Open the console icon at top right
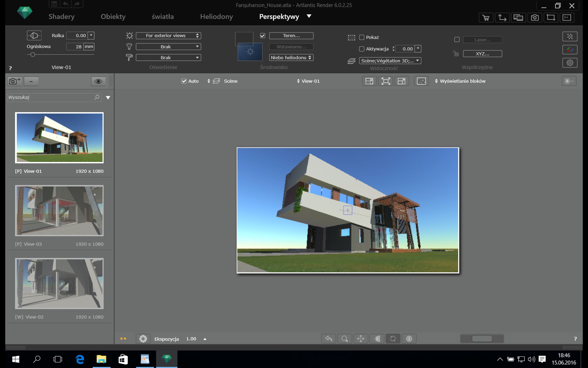588x368 pixels. click(x=567, y=17)
